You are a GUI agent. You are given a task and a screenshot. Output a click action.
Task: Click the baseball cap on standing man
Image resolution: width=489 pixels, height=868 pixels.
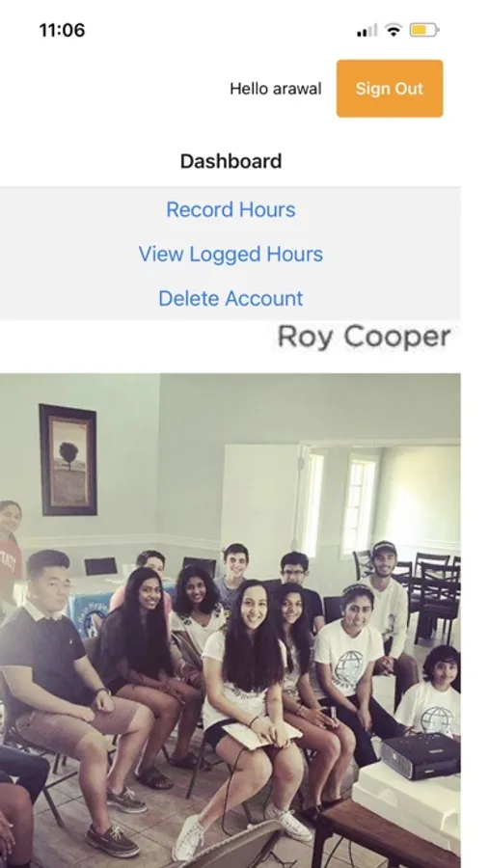tap(383, 548)
